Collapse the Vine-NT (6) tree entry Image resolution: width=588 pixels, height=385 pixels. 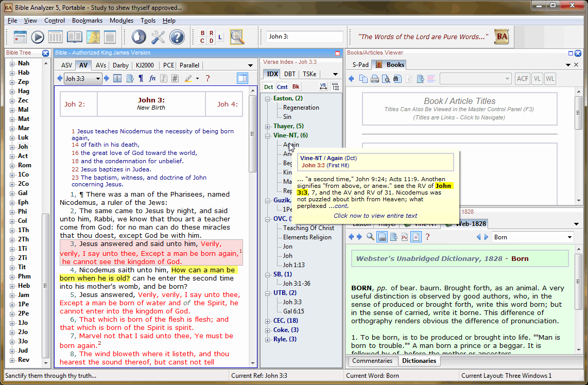click(267, 135)
